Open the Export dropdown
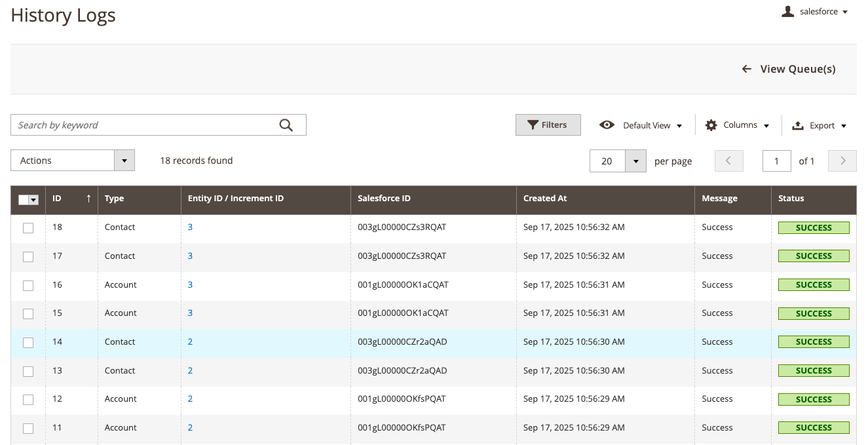868x445 pixels. [x=844, y=126]
